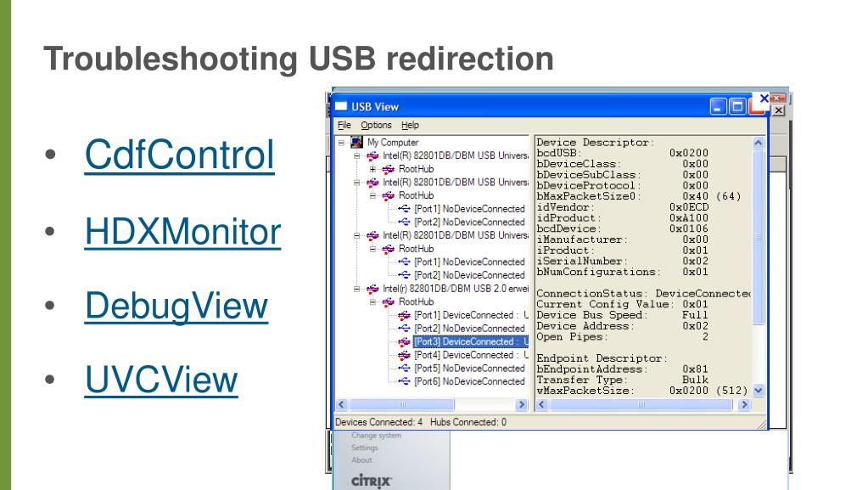
Task: Minimize the USB View window
Action: 718,106
